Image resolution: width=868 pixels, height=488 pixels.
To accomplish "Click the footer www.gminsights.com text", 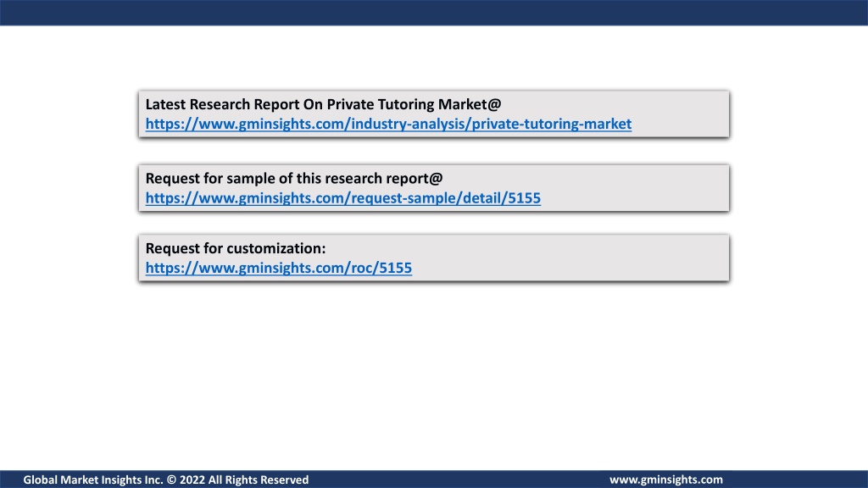I will [x=666, y=480].
